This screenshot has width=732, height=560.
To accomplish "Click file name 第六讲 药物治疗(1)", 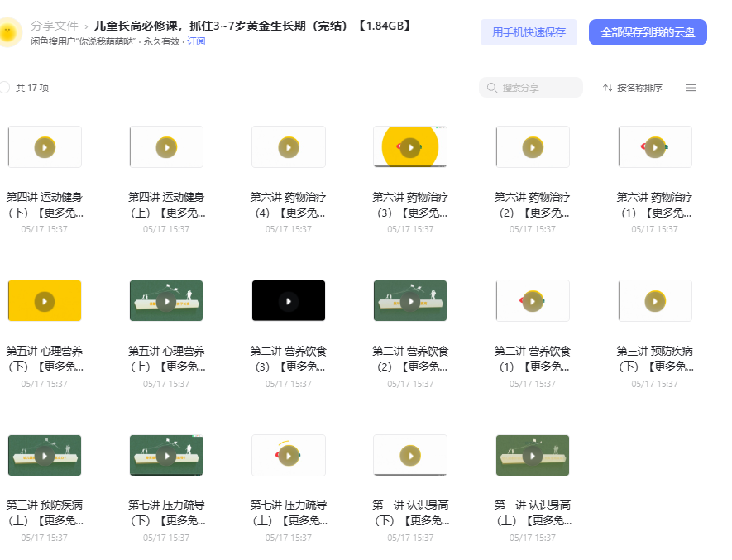I will click(655, 204).
